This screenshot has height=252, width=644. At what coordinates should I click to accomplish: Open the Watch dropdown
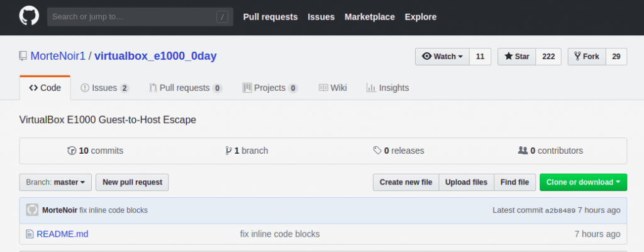442,57
